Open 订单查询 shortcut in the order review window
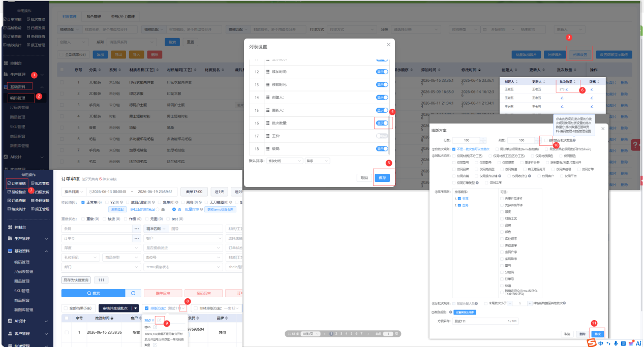The width and height of the screenshot is (644, 347). click(x=16, y=200)
